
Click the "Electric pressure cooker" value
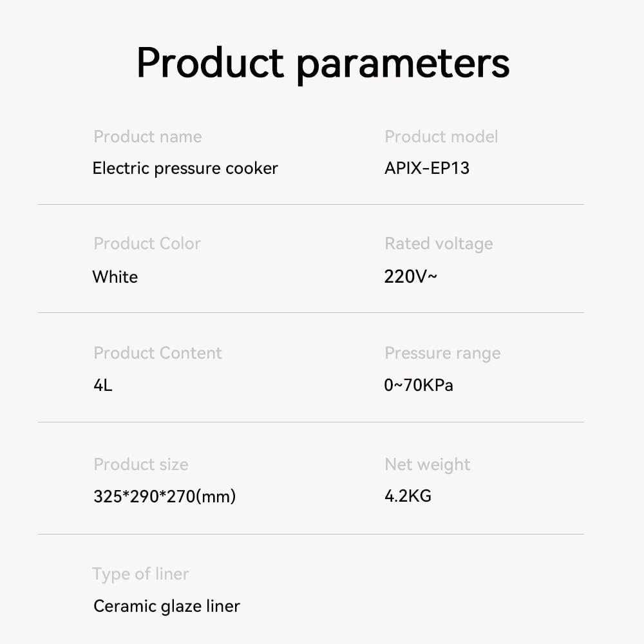point(185,169)
